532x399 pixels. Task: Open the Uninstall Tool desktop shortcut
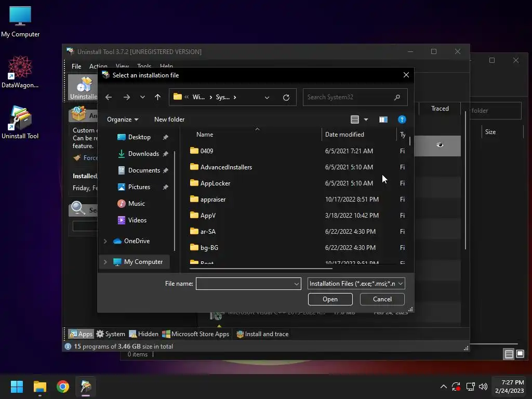coord(20,123)
